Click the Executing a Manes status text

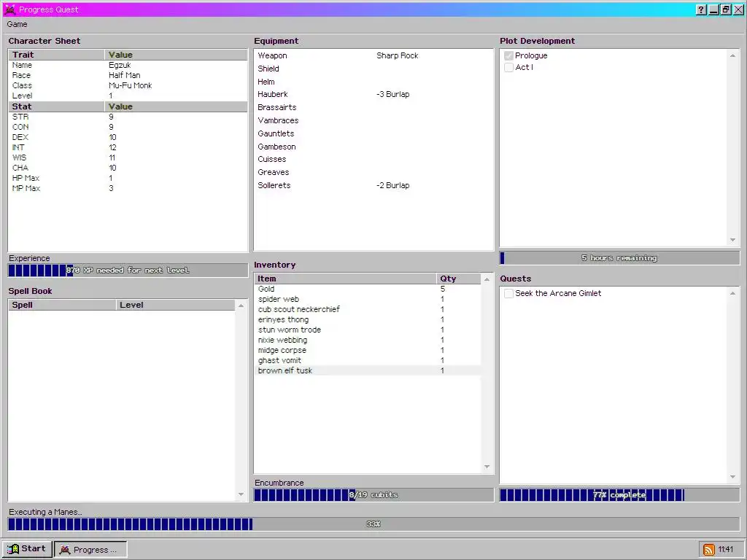point(46,513)
